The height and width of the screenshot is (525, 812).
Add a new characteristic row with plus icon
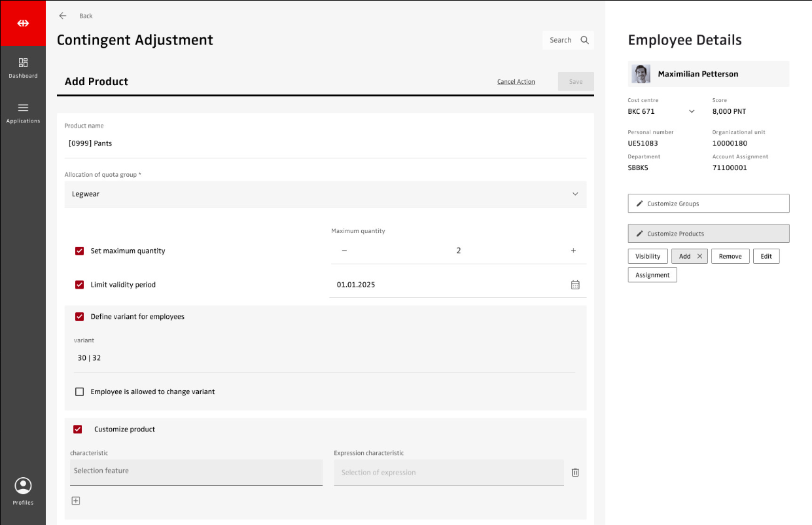click(x=76, y=501)
